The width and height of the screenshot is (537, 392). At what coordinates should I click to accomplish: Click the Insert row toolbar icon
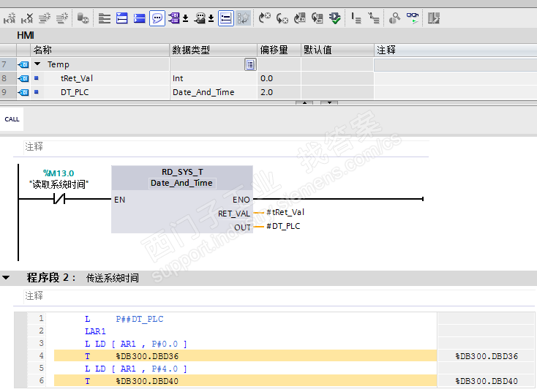45,18
